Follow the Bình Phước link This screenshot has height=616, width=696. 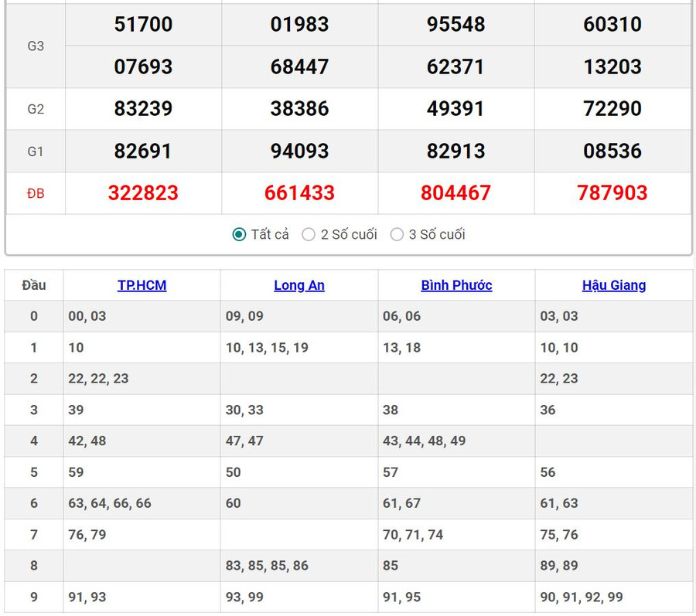click(456, 285)
